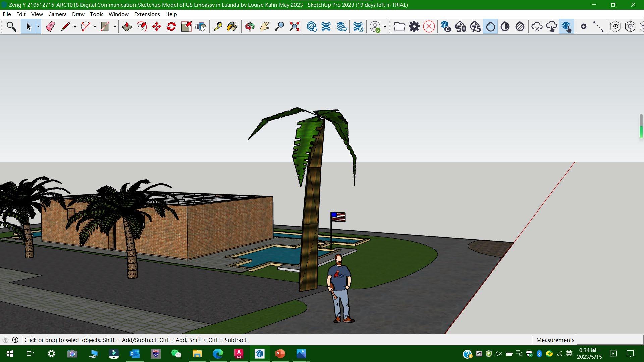
Task: Open the Camera menu
Action: 57,14
